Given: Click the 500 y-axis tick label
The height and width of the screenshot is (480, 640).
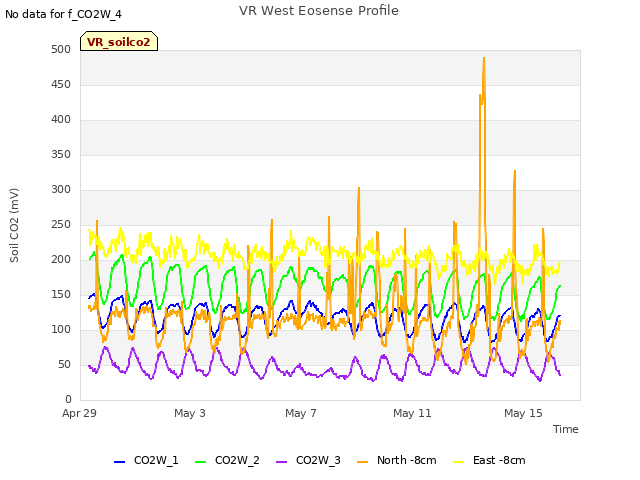Looking at the screenshot, I should 61,49.
